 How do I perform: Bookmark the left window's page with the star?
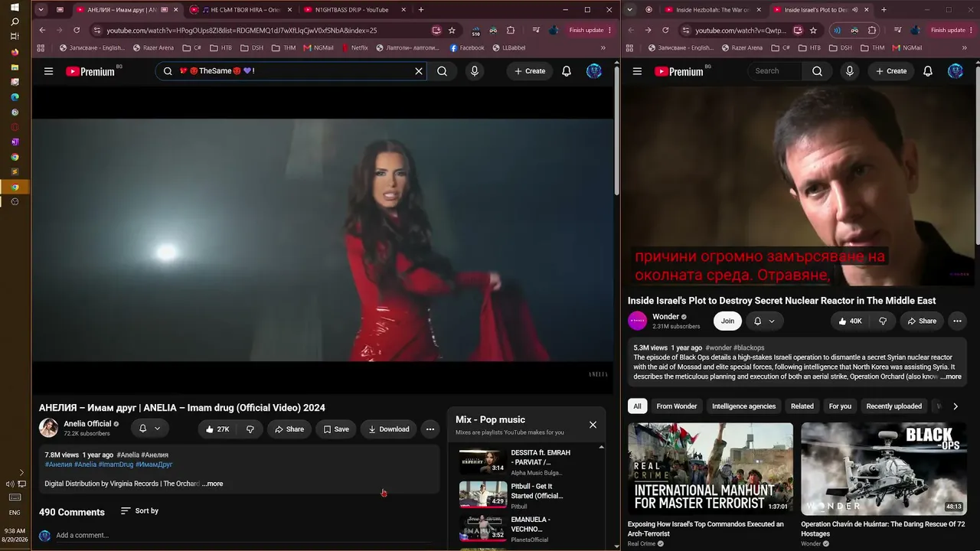(x=452, y=31)
